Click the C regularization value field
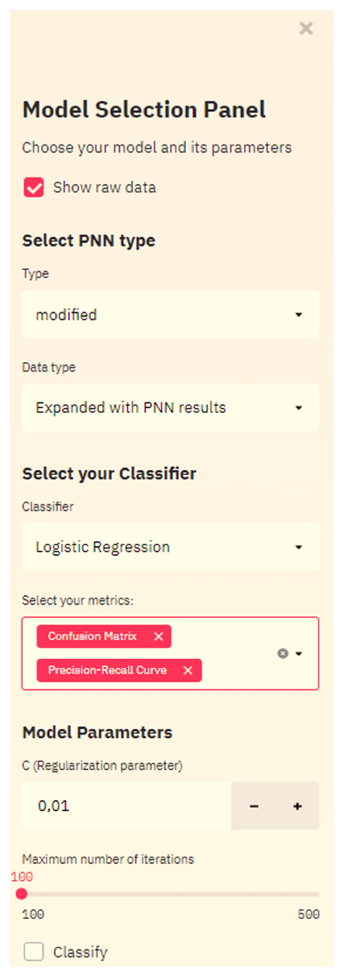 [x=126, y=806]
